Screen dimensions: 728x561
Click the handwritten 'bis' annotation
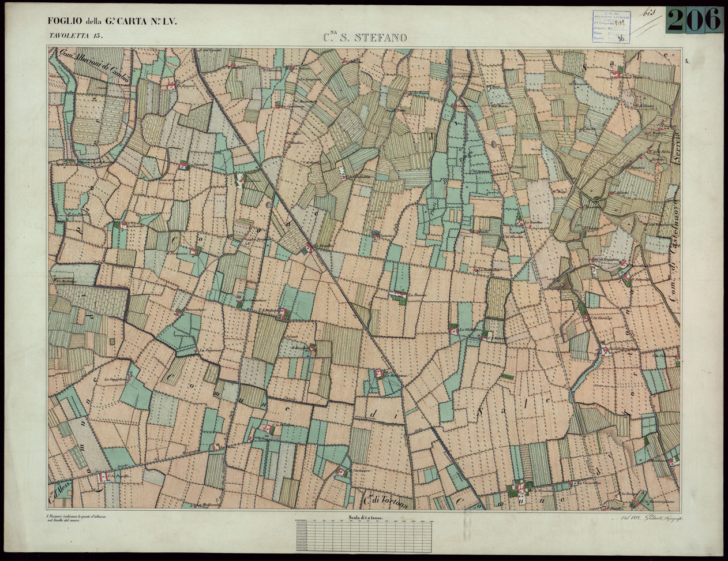pyautogui.click(x=652, y=13)
